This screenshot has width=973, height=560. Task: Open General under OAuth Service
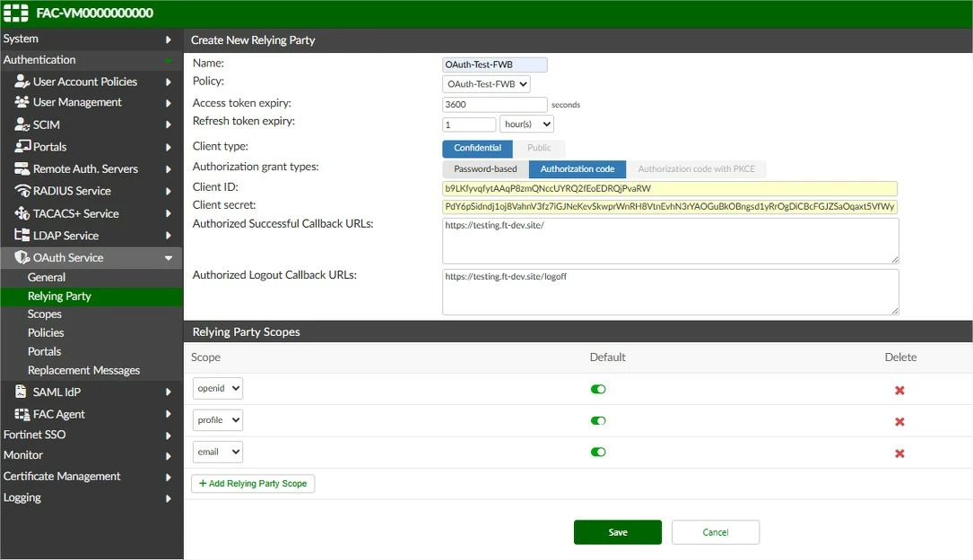click(x=46, y=277)
